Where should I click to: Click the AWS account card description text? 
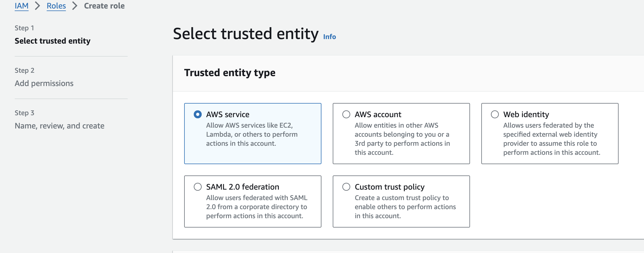click(x=402, y=139)
